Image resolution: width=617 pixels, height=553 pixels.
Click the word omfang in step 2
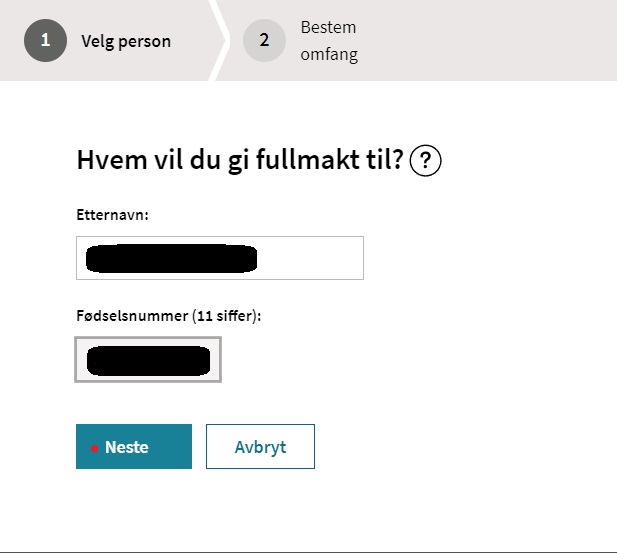coord(328,55)
